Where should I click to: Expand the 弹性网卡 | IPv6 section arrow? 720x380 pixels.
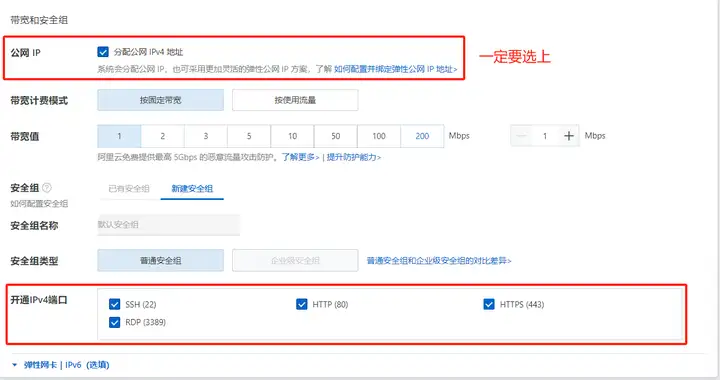point(15,365)
